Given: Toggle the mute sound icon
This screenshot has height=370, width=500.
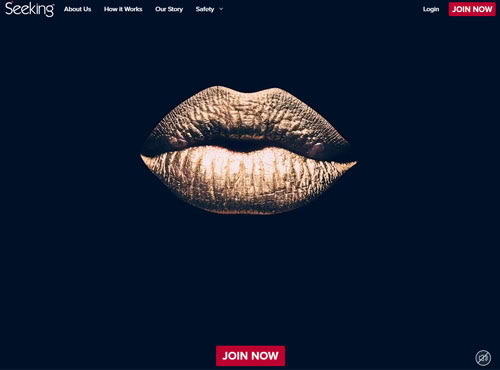Looking at the screenshot, I should pyautogui.click(x=483, y=358).
